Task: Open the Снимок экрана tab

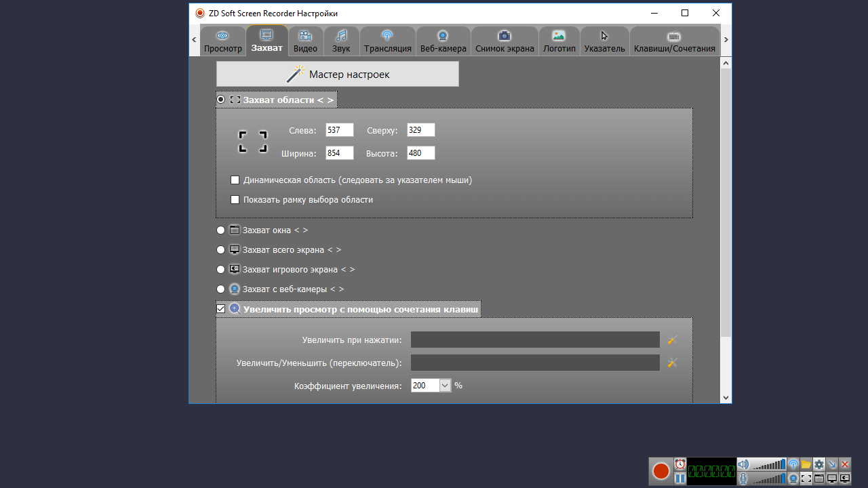Action: tap(505, 41)
